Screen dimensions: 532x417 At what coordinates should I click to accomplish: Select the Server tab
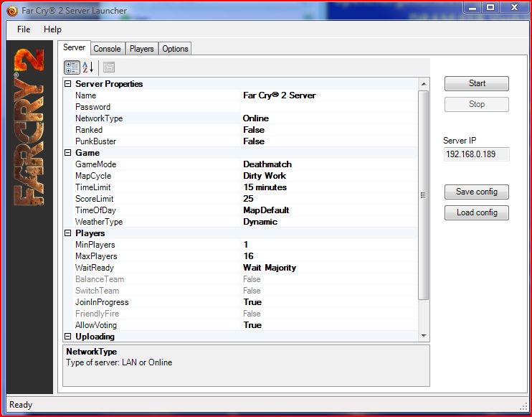click(x=74, y=47)
